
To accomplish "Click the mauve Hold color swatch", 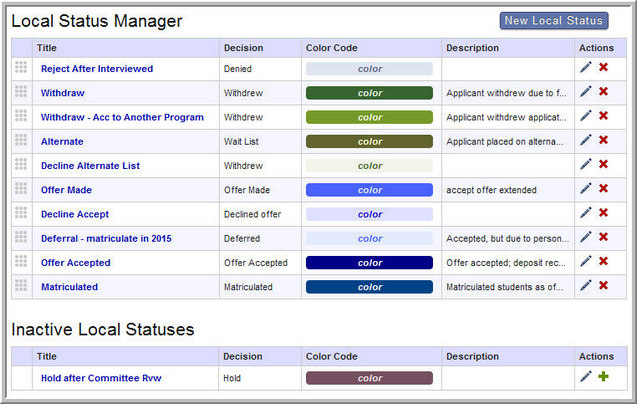I will (369, 378).
